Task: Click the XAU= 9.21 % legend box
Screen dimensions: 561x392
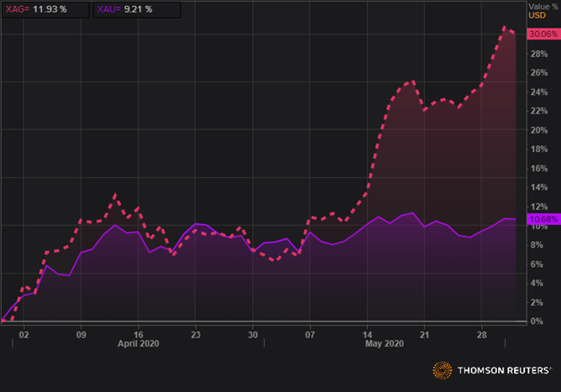Action: pyautogui.click(x=137, y=10)
